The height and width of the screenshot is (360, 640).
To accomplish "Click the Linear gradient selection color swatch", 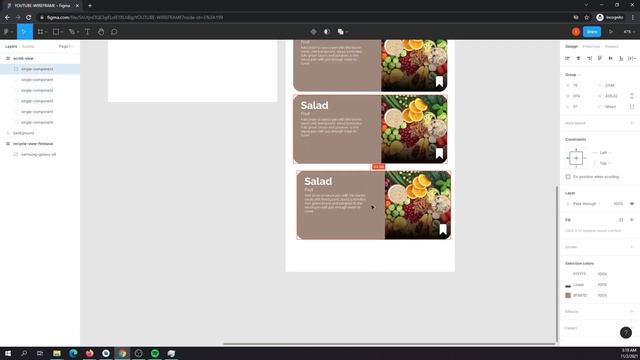I will (x=568, y=285).
